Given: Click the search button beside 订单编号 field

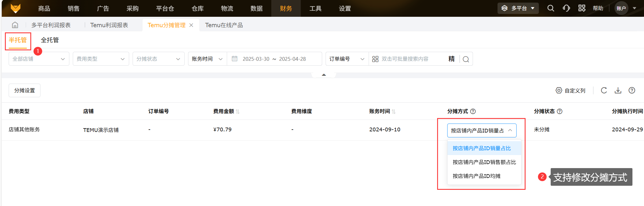Looking at the screenshot, I should [466, 59].
